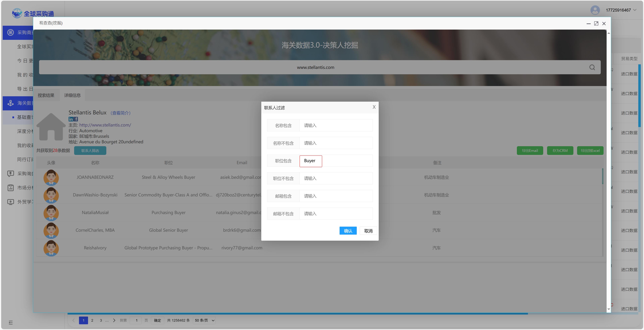Screen dimensions: 644x330
Task: Go to next page chevron
Action: pos(114,320)
